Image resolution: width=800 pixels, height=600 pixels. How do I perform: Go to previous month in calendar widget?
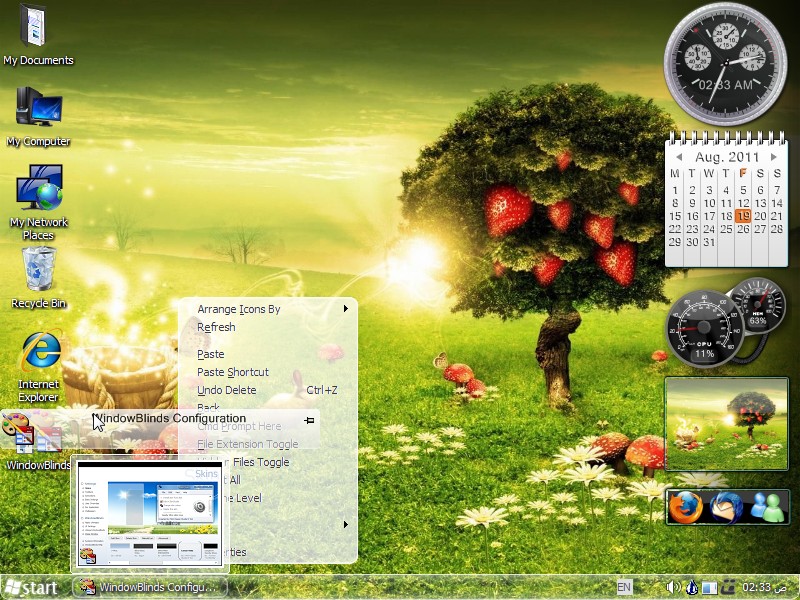(679, 157)
